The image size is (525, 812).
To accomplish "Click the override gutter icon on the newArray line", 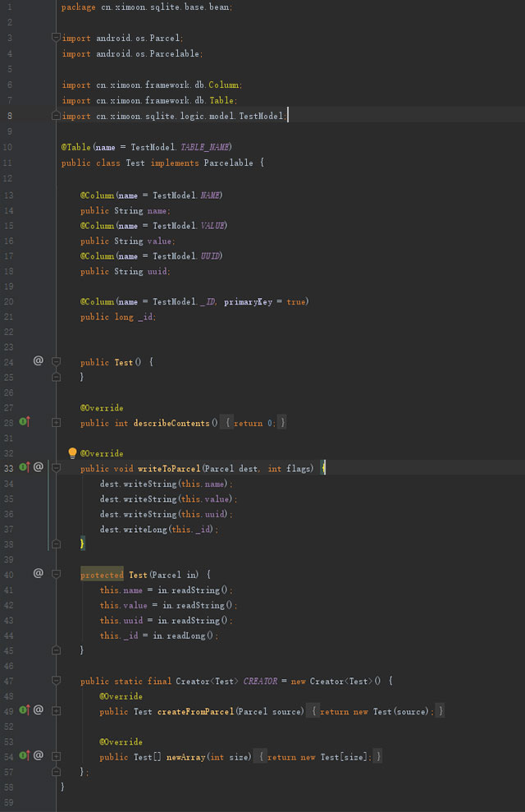I will tap(25, 755).
